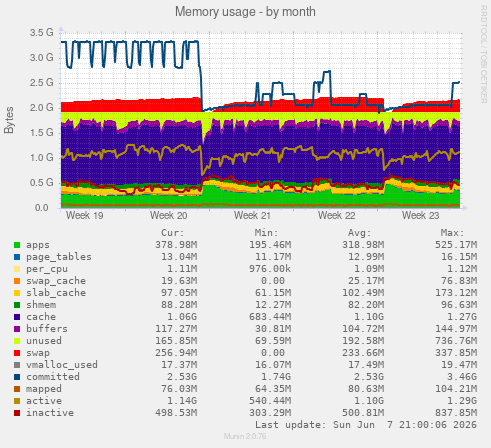Click the 'swap' legend label
Image resolution: width=491 pixels, height=448 pixels.
[x=38, y=353]
